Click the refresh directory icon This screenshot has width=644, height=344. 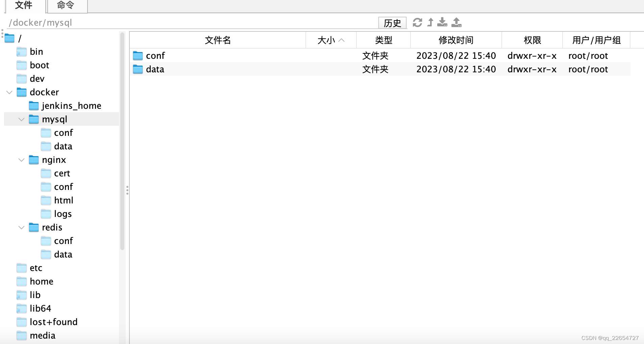417,22
